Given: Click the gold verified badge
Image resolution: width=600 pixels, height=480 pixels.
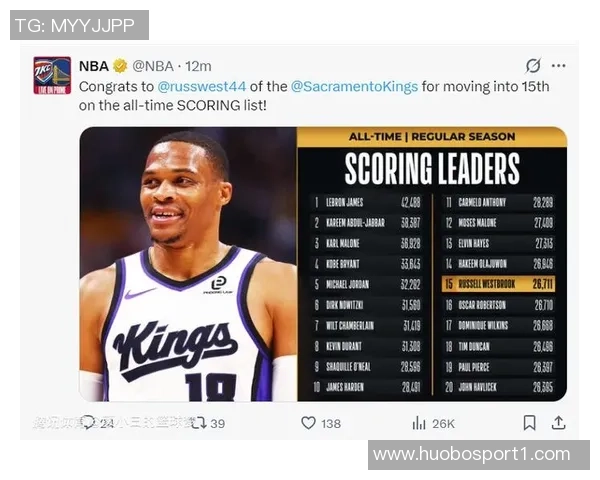Looking at the screenshot, I should click(120, 66).
